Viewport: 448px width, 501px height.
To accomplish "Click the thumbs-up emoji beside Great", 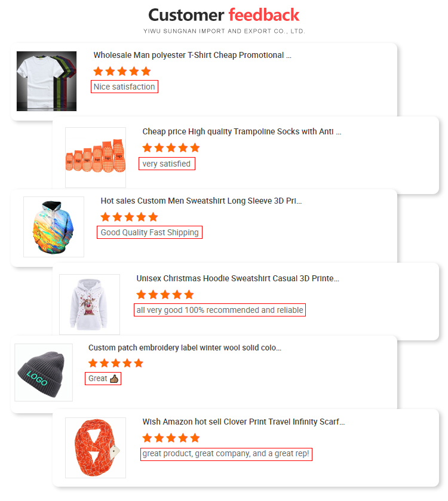I will [115, 379].
